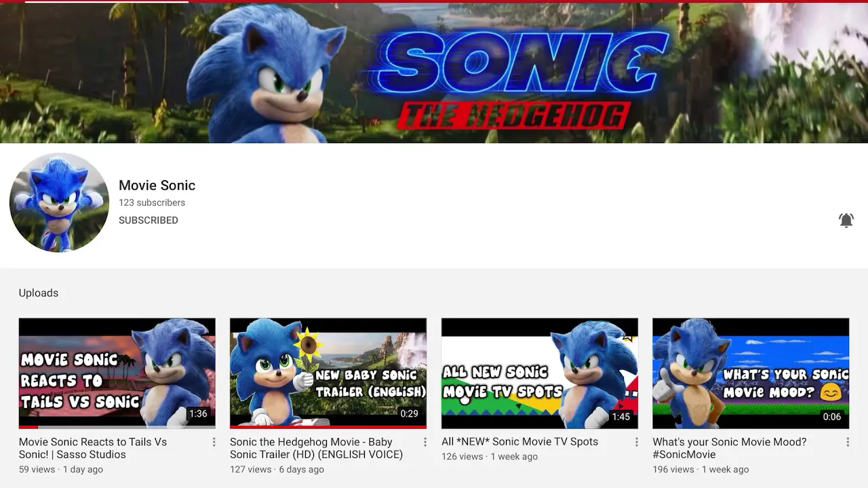The image size is (868, 488).
Task: Open three-dot menu for Sonic Movie TV Spots
Action: tap(636, 442)
